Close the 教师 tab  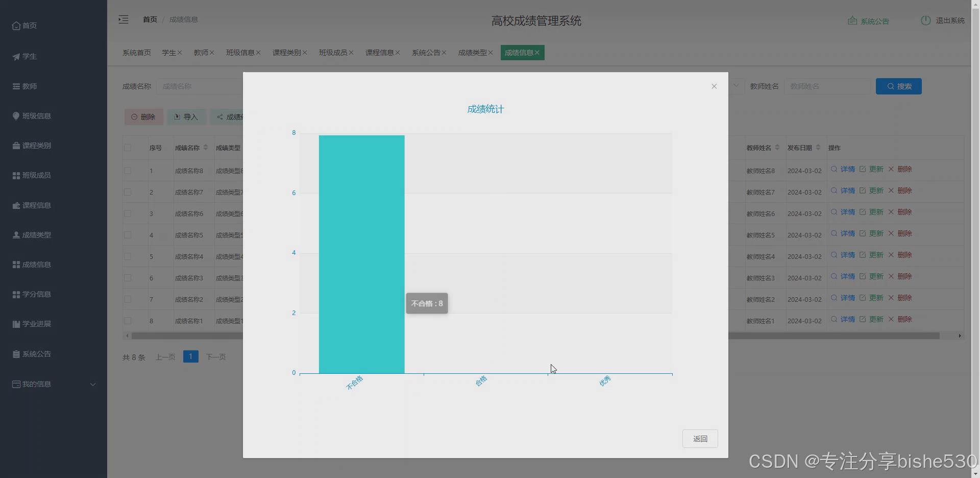pos(212,53)
